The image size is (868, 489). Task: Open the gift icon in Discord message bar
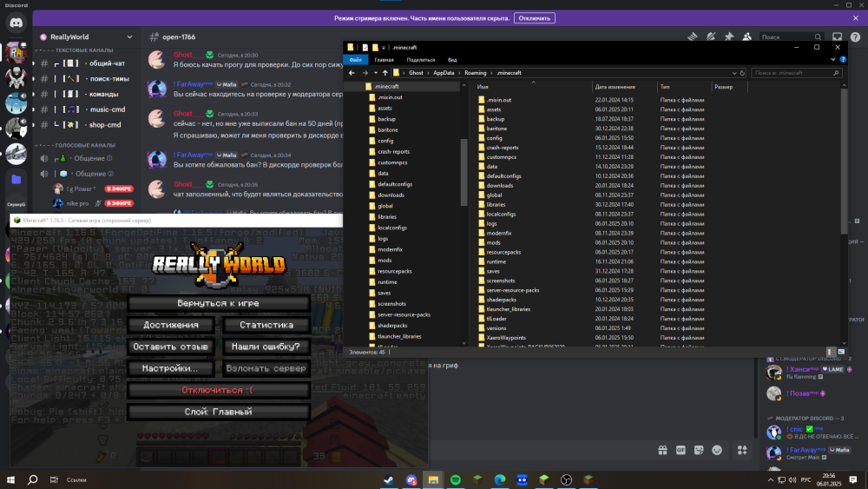click(662, 450)
